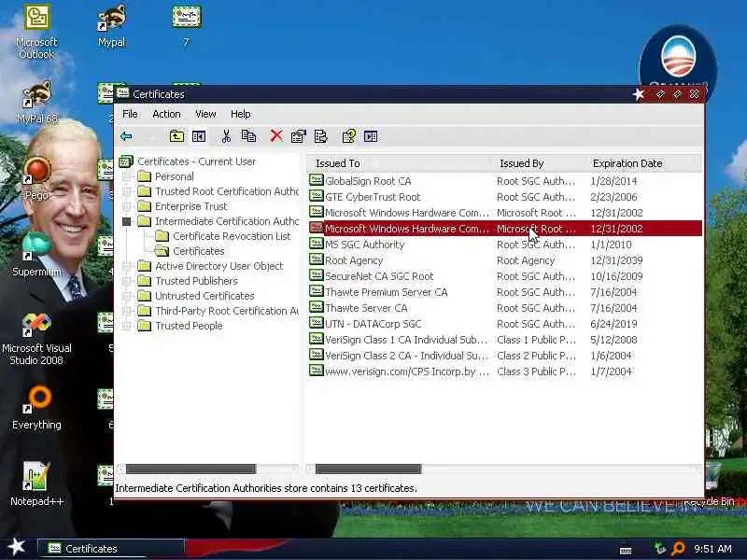
Task: Open the Action menu
Action: [166, 114]
